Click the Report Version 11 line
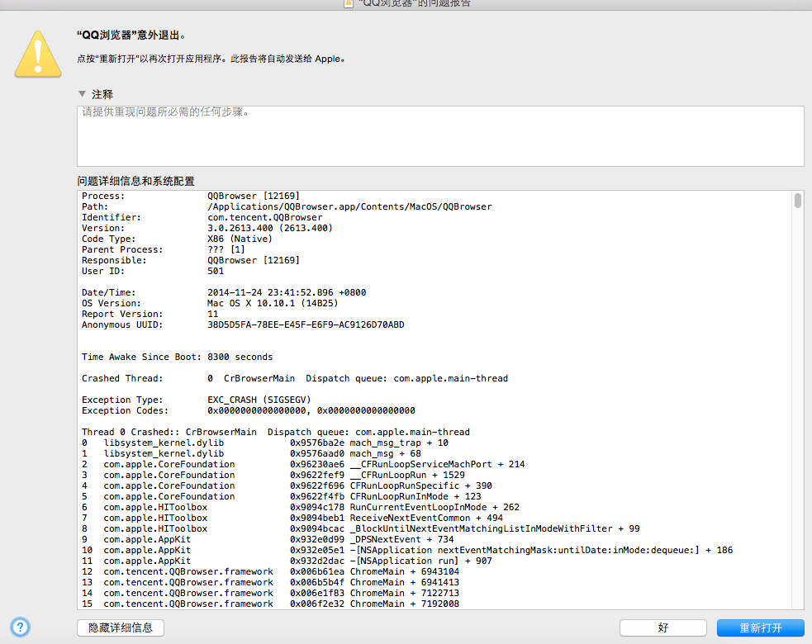Screen dimensions: 812x644 point(150,314)
